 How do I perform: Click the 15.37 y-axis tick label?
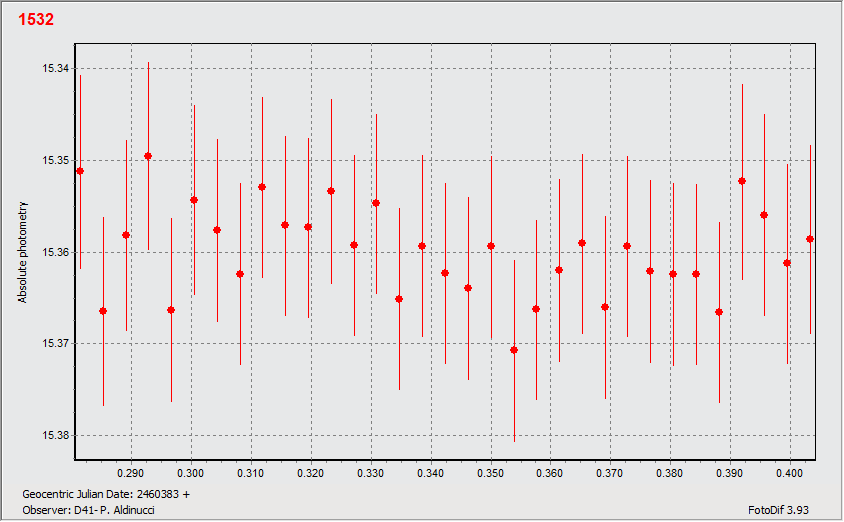coord(55,343)
